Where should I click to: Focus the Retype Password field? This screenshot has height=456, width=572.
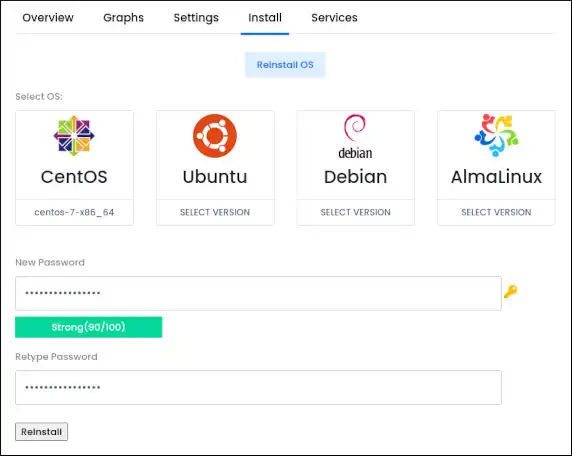tap(258, 387)
